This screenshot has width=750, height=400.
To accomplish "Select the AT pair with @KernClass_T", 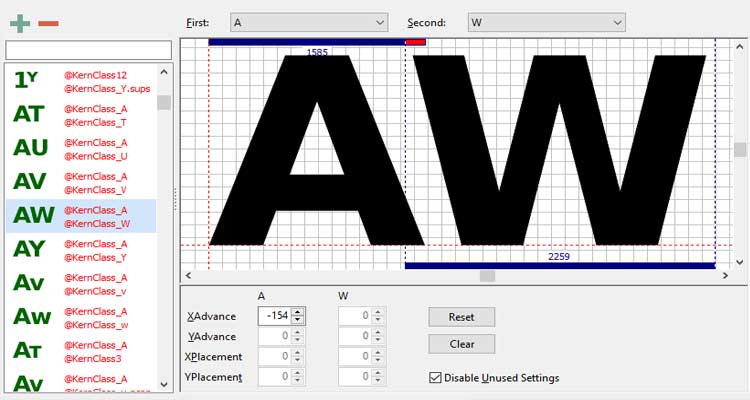I will (81, 115).
